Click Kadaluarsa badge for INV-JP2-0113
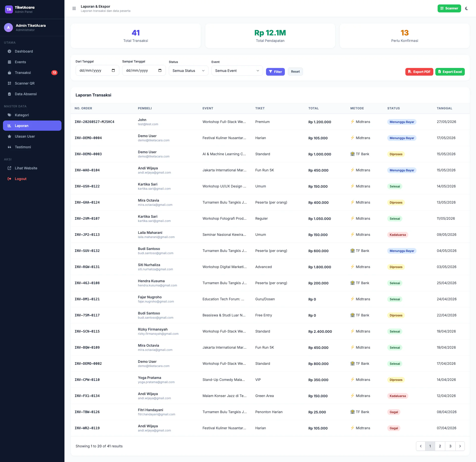Viewport: 476px width, 462px height. pyautogui.click(x=398, y=235)
